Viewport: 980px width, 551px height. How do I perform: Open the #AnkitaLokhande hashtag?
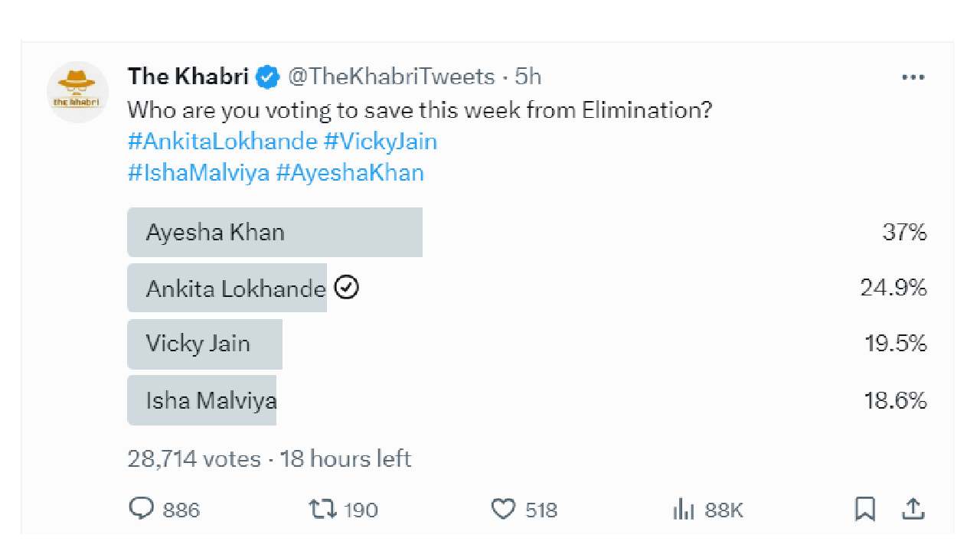[x=222, y=142]
